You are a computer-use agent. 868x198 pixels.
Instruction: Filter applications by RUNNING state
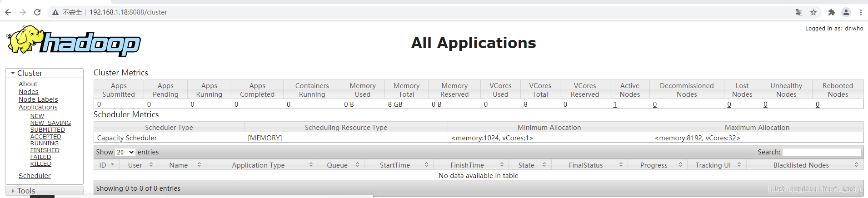click(x=45, y=144)
